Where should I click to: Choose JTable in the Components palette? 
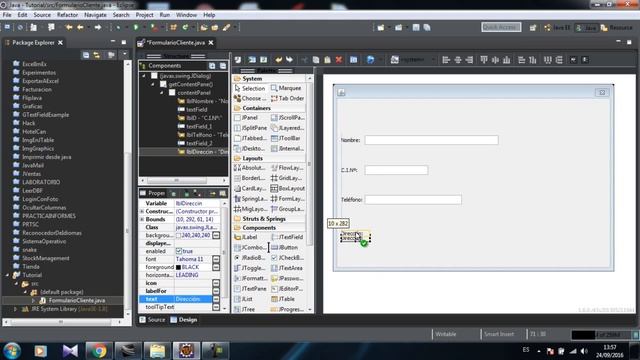[x=283, y=299]
